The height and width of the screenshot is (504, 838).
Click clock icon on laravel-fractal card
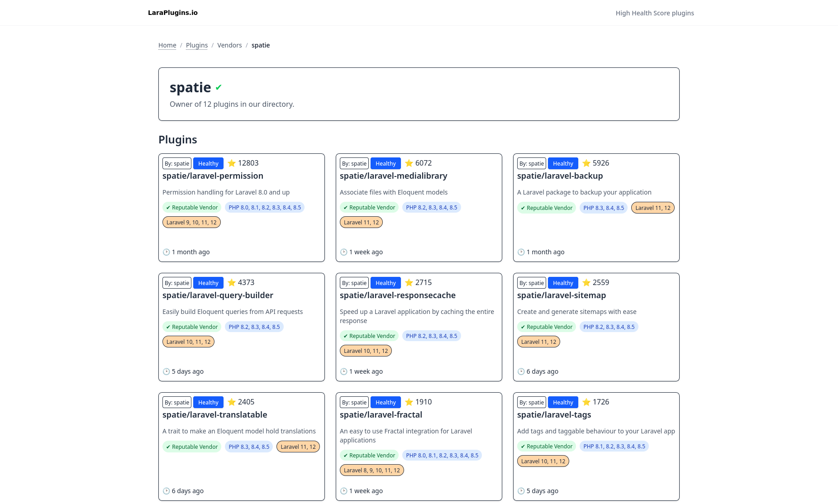coord(343,491)
